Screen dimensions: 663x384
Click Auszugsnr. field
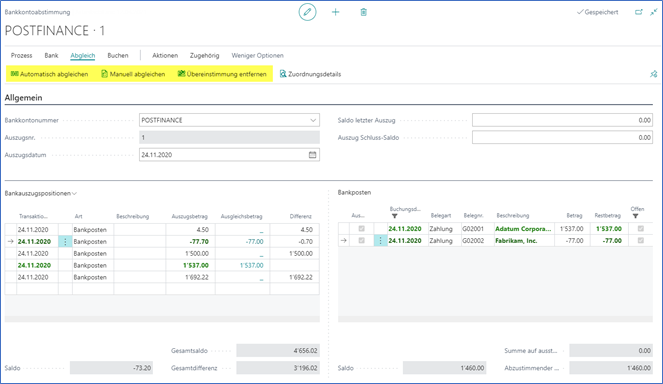[229, 137]
